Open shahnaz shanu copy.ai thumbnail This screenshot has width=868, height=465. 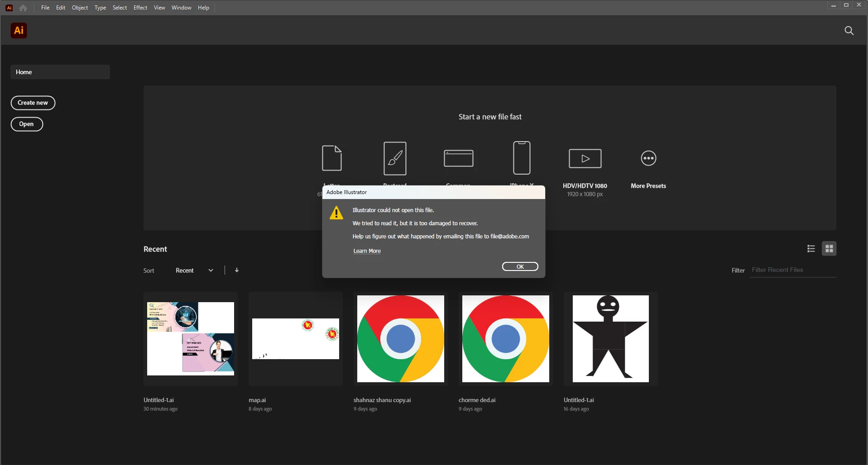click(401, 339)
